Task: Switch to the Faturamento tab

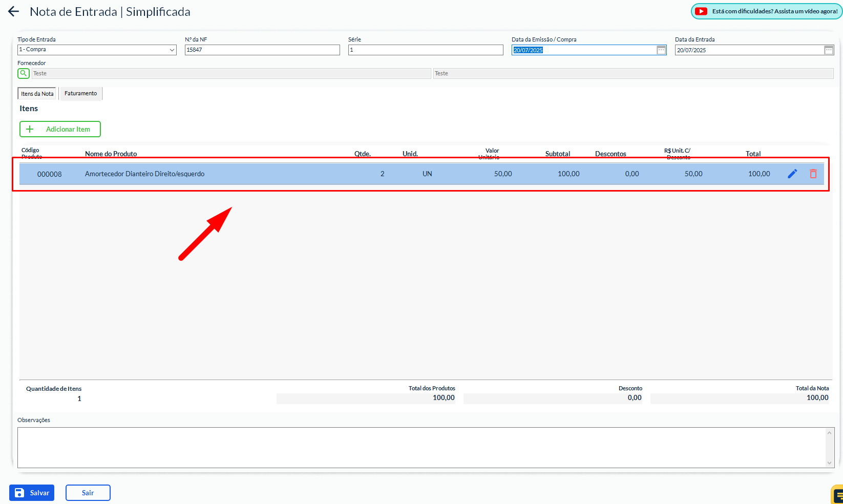Action: point(80,94)
